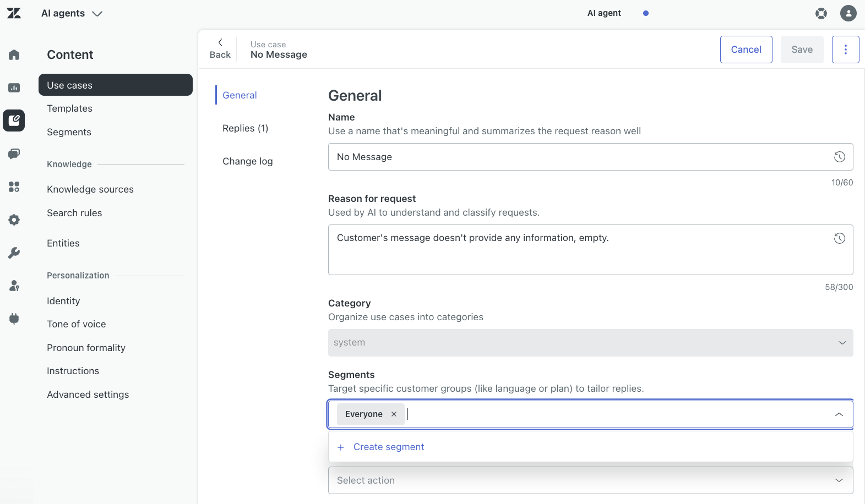Open Identity personalization settings
This screenshot has width=865, height=504.
pos(63,301)
